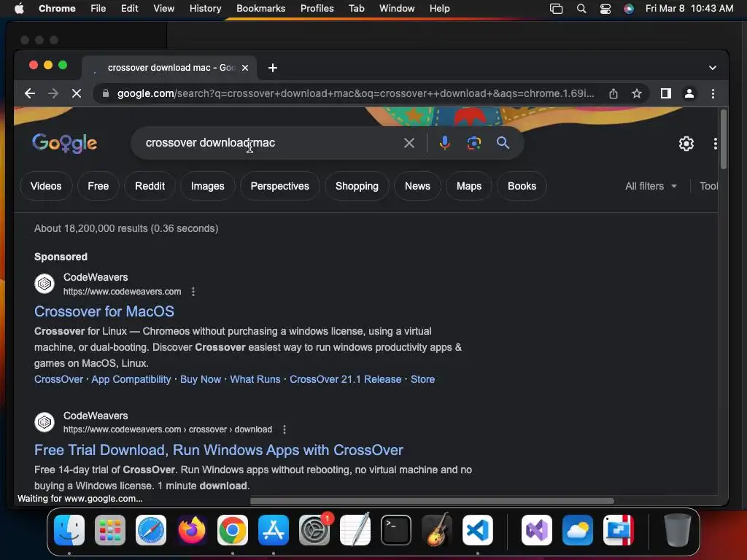Screen dimensions: 747x560
Task: Switch to Shopping results
Action: pyautogui.click(x=357, y=186)
